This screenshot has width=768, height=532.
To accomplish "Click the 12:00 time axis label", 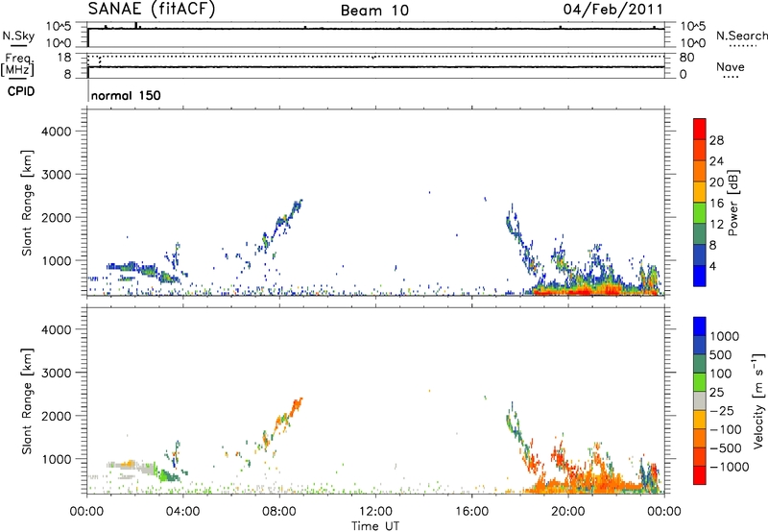I will (x=375, y=512).
